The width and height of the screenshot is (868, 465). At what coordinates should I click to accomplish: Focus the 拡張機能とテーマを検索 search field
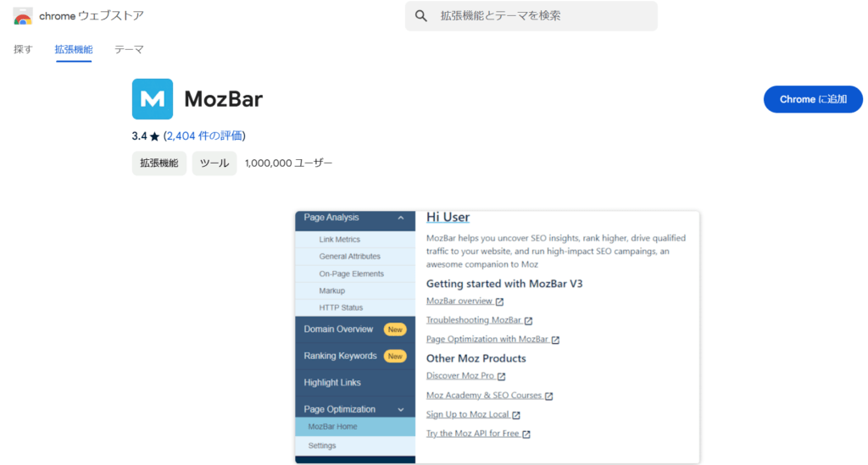coord(542,16)
